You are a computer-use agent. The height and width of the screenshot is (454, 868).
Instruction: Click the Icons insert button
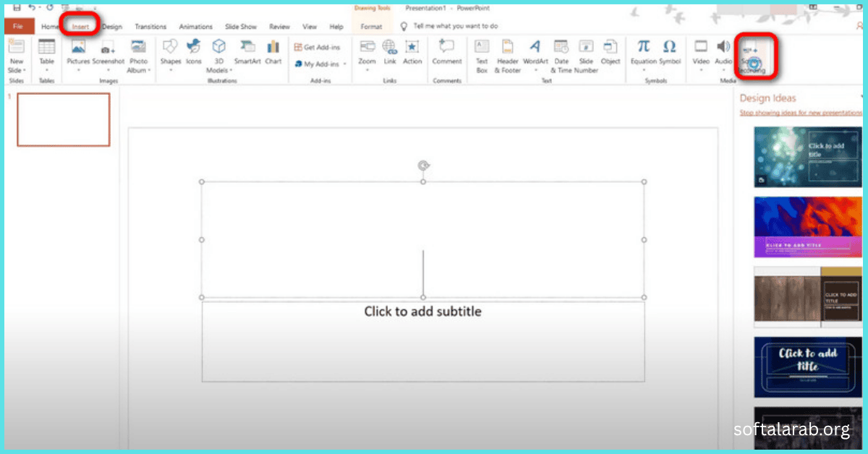tap(194, 52)
